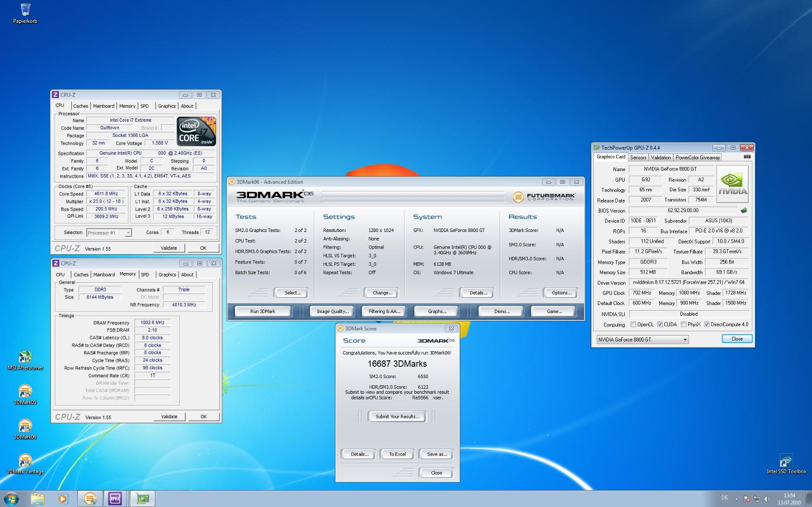The height and width of the screenshot is (507, 812).
Task: Click the Intel Core i7 logo in CPU-Z
Action: (x=196, y=131)
